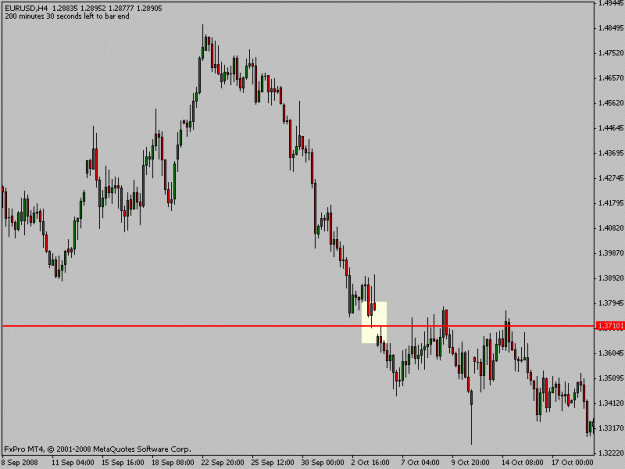The height and width of the screenshot is (469, 625).
Task: Click the '200 minutes 30 seconds left to bar end' text
Action: click(x=67, y=16)
